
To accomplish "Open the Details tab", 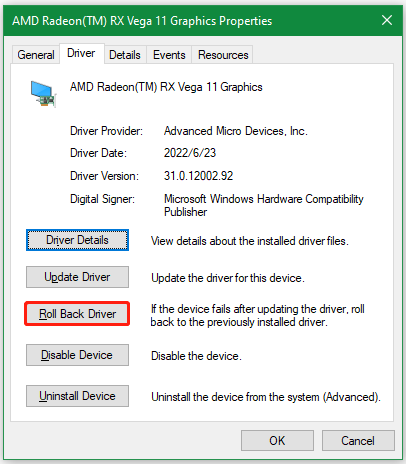I will [125, 55].
